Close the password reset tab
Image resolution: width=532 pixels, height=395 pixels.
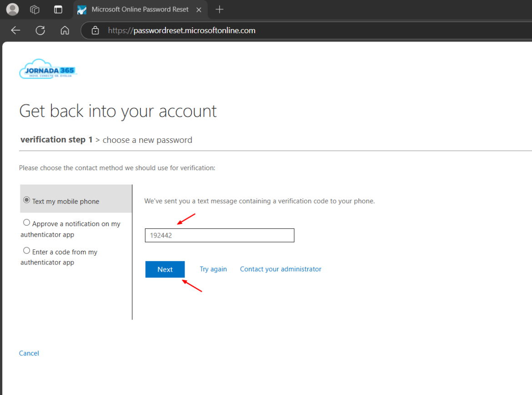coord(199,9)
